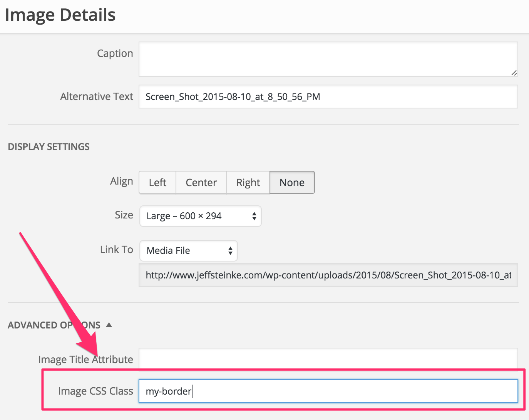
Task: Click the Image Title Attribute field
Action: pyautogui.click(x=328, y=358)
